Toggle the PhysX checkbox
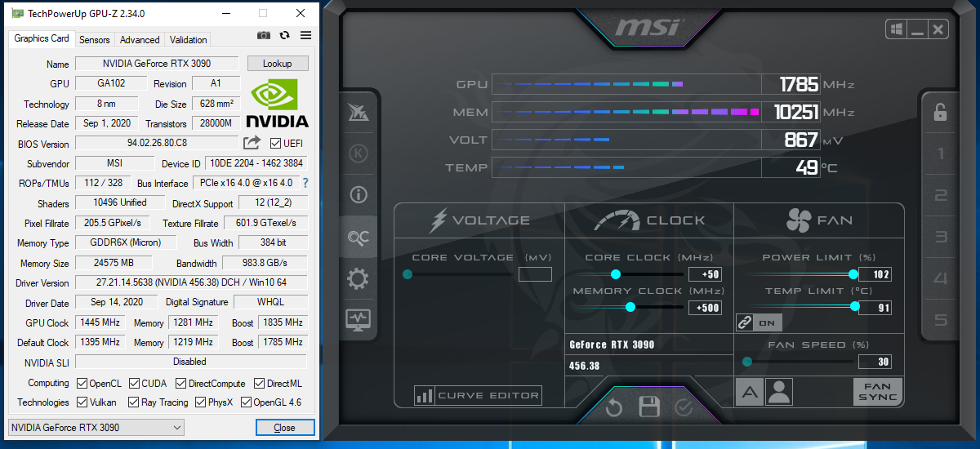The height and width of the screenshot is (449, 980). click(200, 402)
